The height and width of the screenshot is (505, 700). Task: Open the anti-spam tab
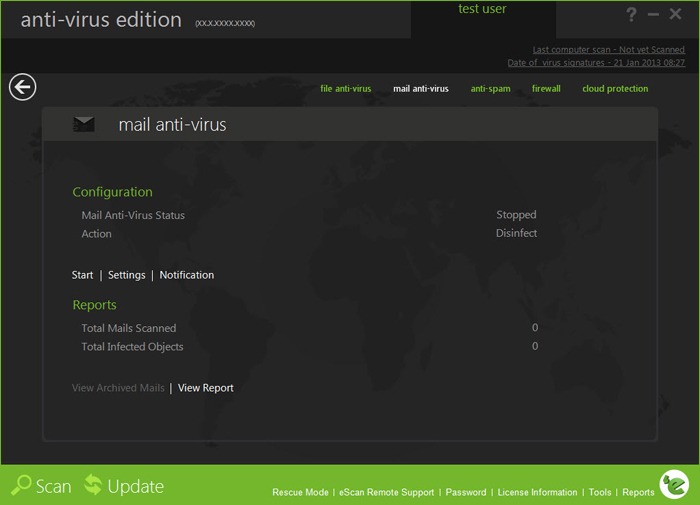490,88
